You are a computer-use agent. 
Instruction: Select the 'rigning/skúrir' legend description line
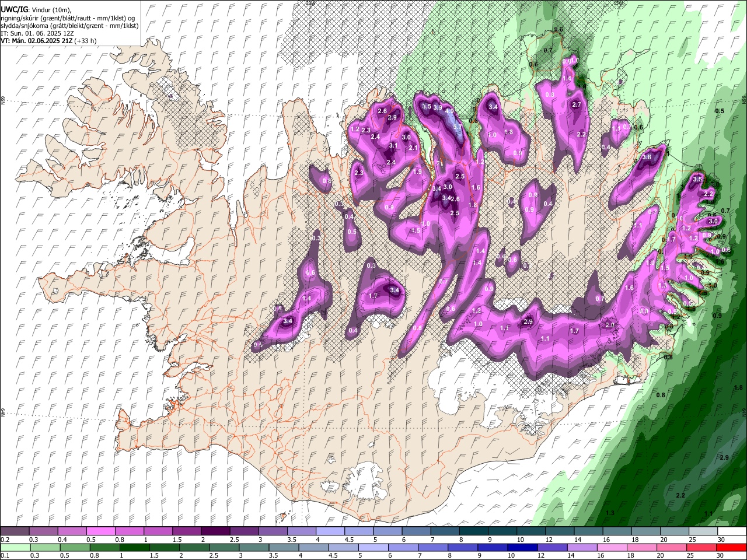(x=68, y=18)
